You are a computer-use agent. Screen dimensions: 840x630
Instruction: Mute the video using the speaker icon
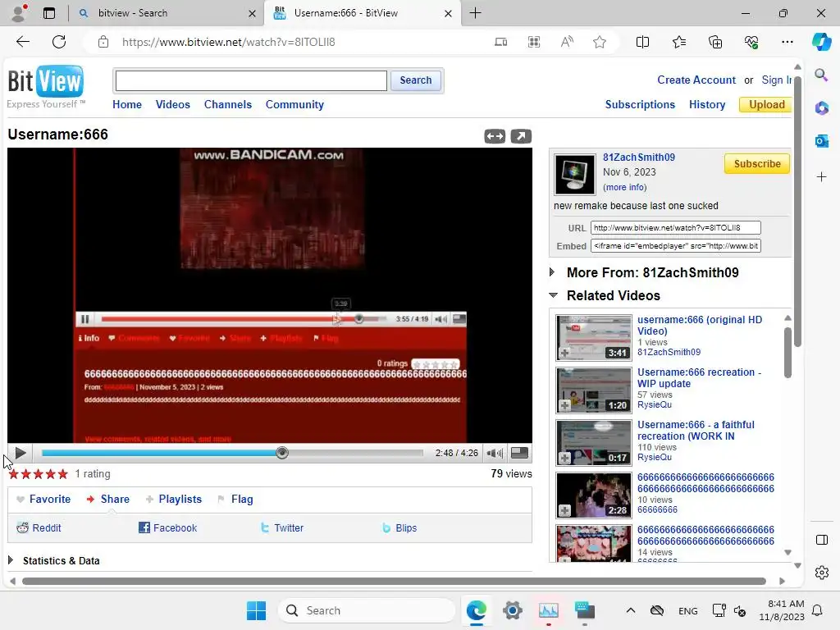495,453
